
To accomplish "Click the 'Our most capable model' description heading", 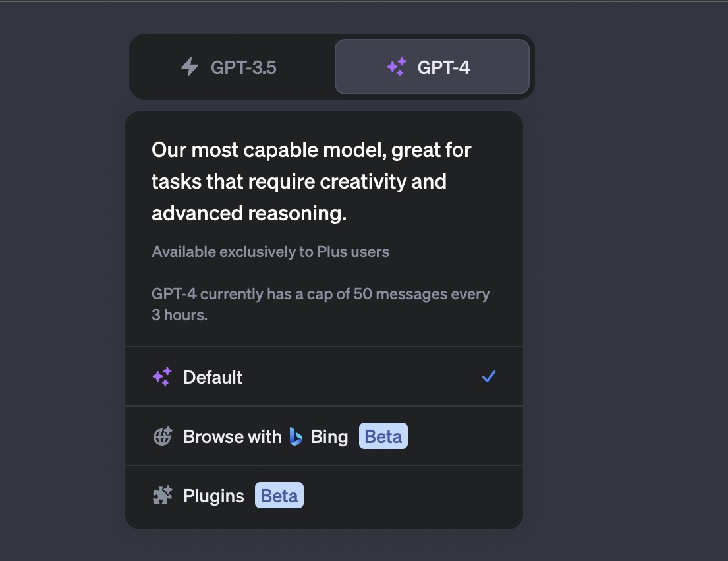I will (x=311, y=181).
